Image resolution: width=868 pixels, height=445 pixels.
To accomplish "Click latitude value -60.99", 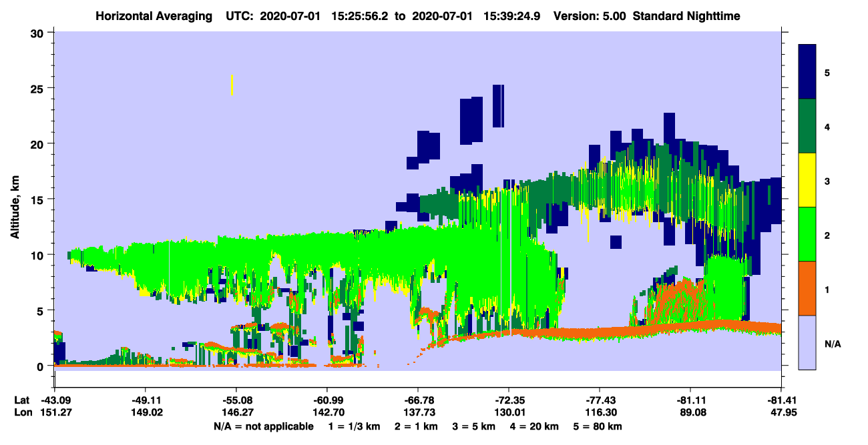I will tap(327, 400).
